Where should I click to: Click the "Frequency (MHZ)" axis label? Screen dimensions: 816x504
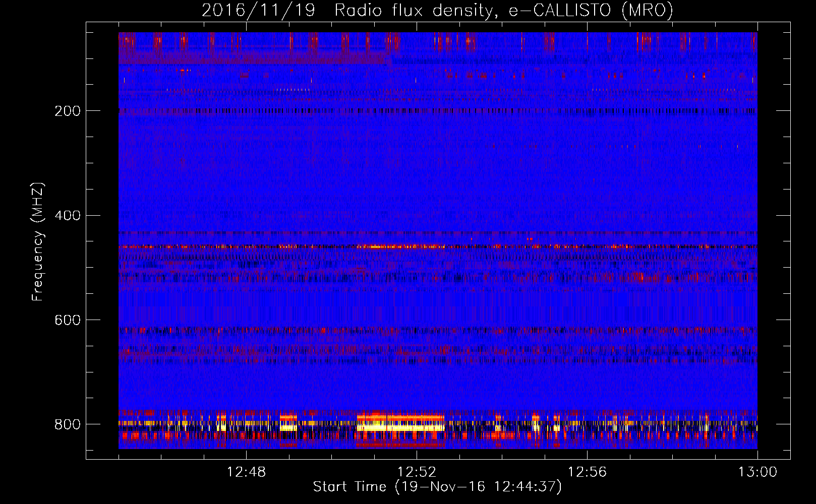[37, 242]
